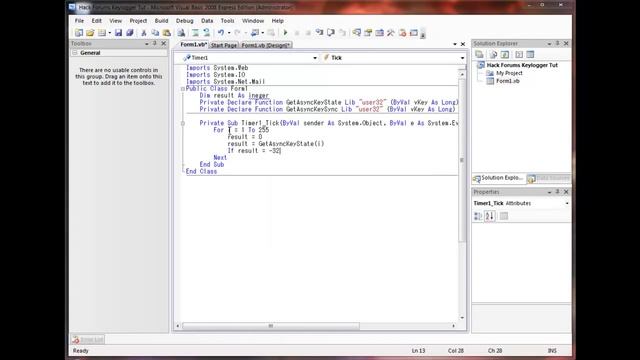Click the Immediate Window toolbar icon

point(414,33)
